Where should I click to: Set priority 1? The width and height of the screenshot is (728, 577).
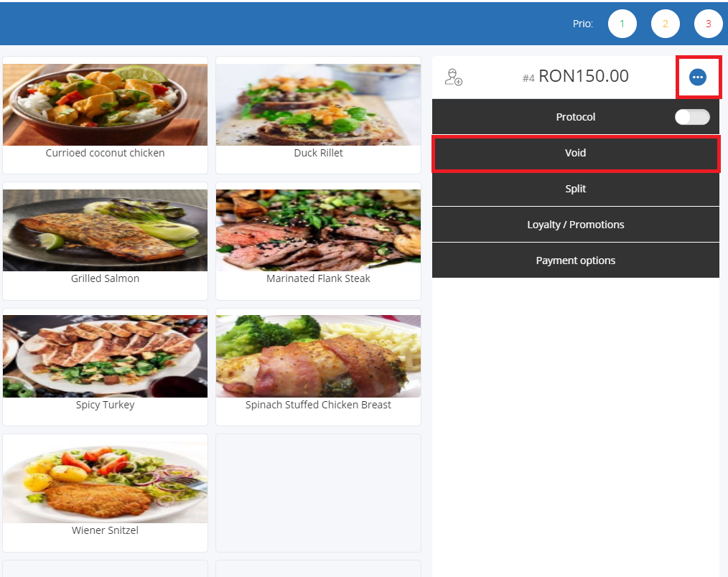[x=622, y=24]
